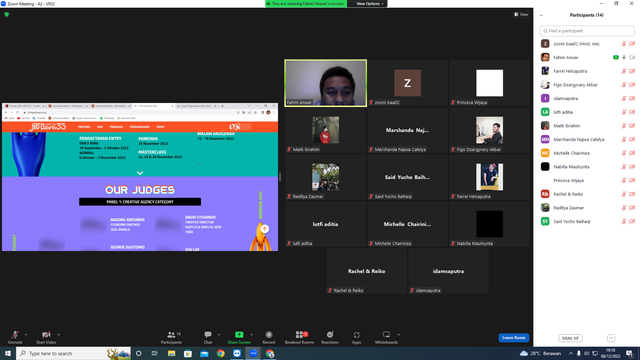Select Raditya Zaumar in participant list
Viewport: 640px width, 360px height.
tap(587, 208)
